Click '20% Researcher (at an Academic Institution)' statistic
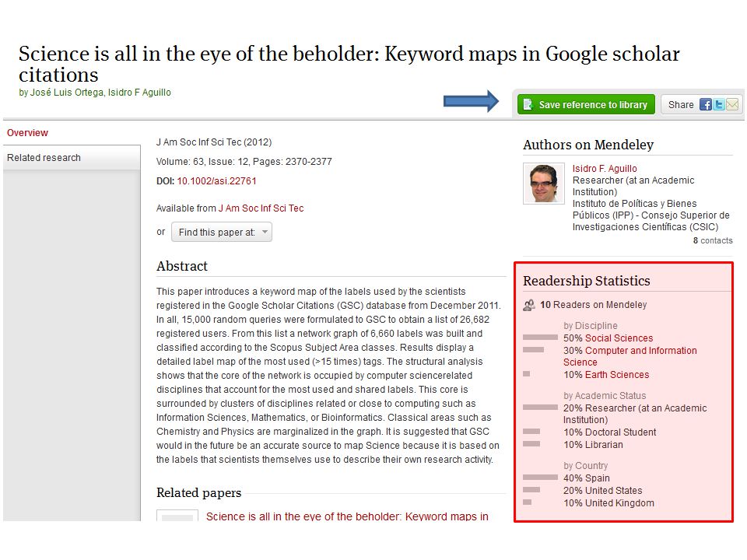 coord(635,414)
